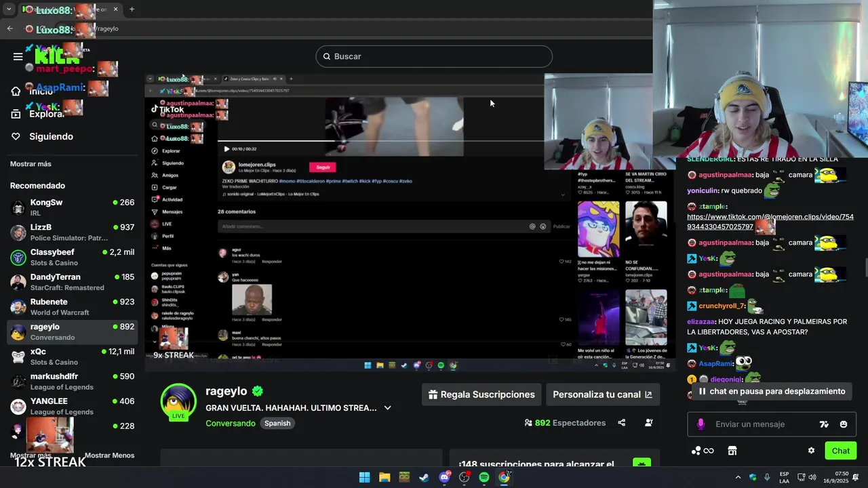Open recommended channel xQc
Image resolution: width=868 pixels, height=488 pixels.
(72, 357)
